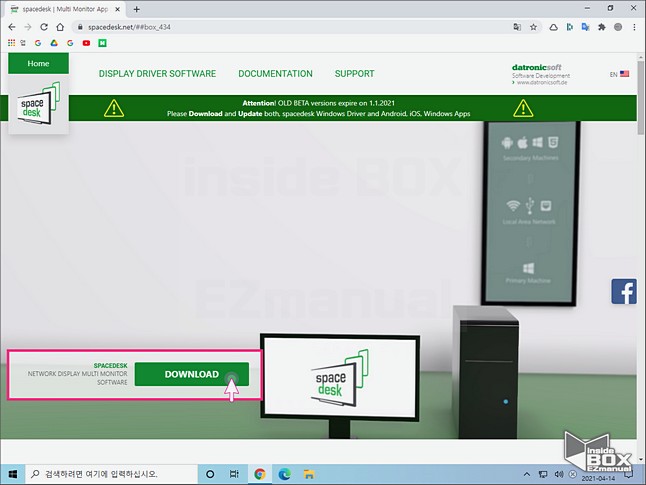Click the left warning triangle icon

tap(114, 108)
